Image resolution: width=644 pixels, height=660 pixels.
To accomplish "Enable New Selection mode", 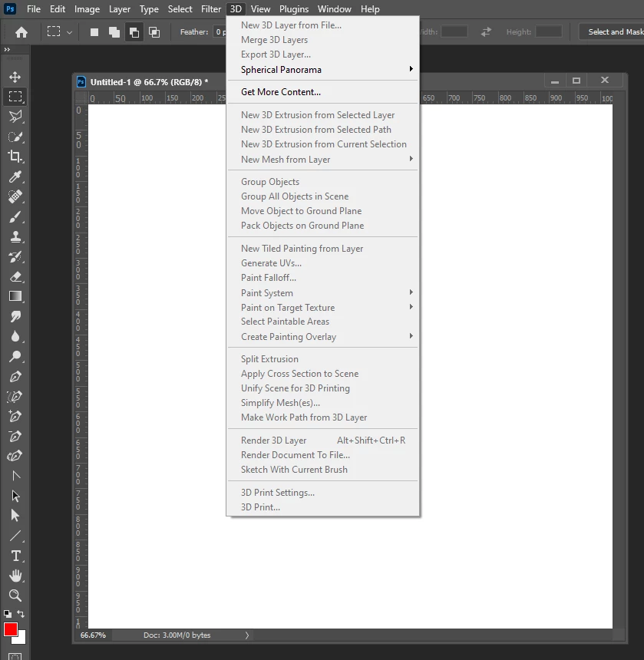I will pos(94,32).
